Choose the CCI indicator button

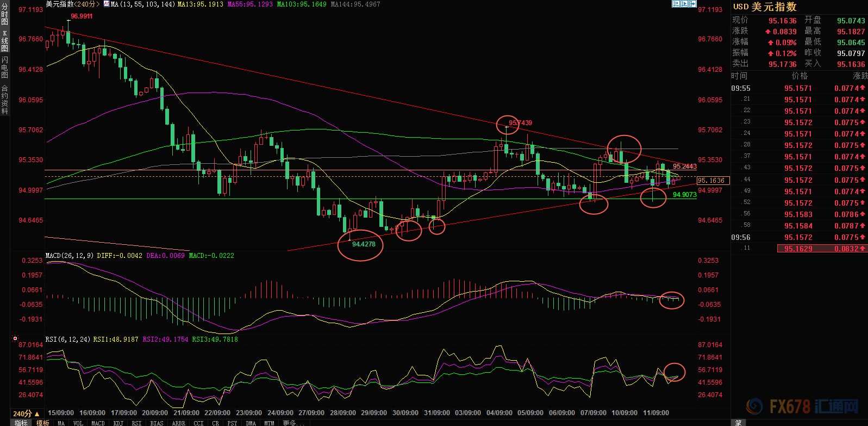coord(198,423)
